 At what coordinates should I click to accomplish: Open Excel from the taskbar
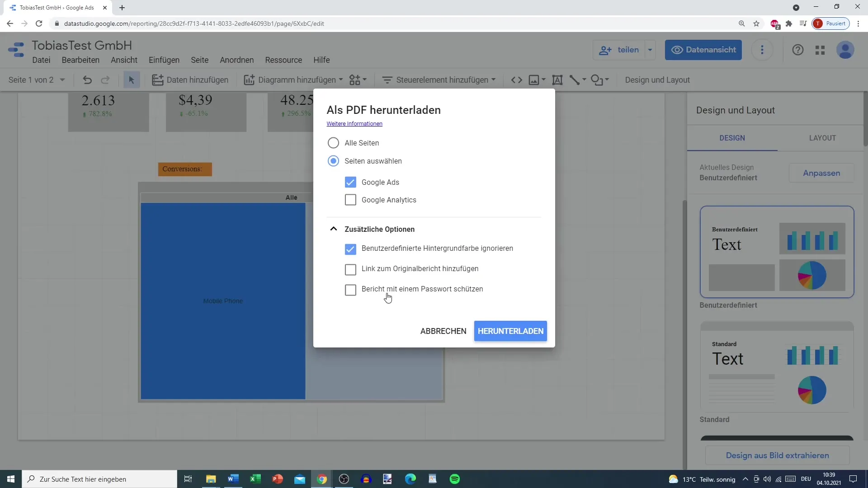tap(255, 479)
